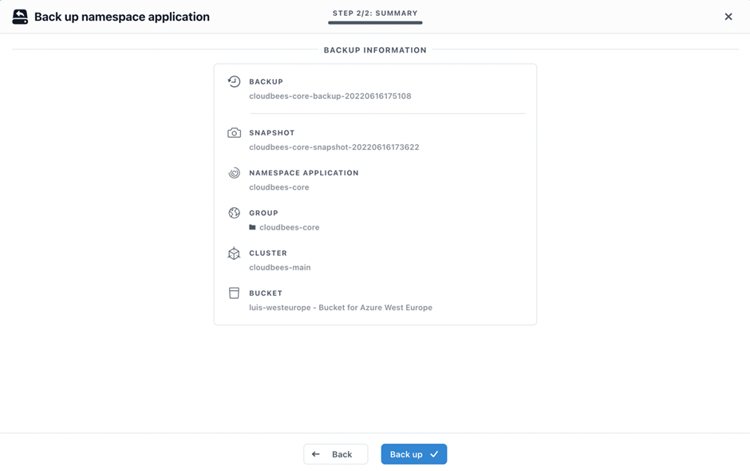750x471 pixels.
Task: Go back to the previous step
Action: click(335, 454)
